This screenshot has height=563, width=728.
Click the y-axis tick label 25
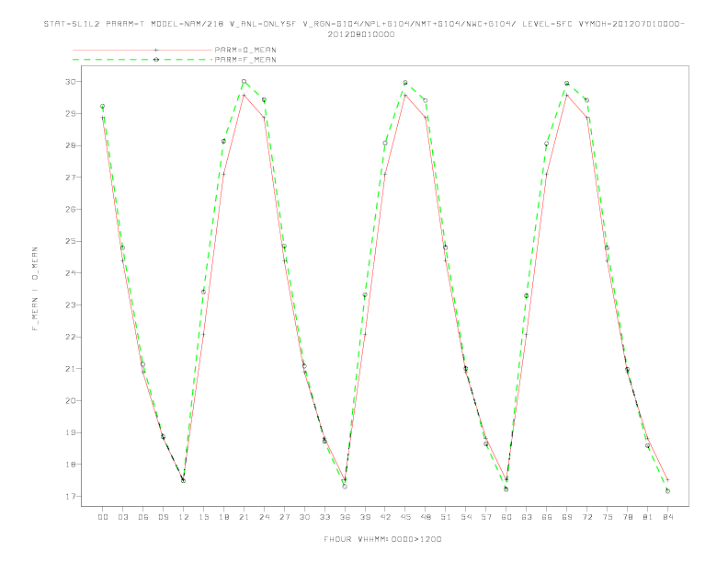(x=71, y=241)
